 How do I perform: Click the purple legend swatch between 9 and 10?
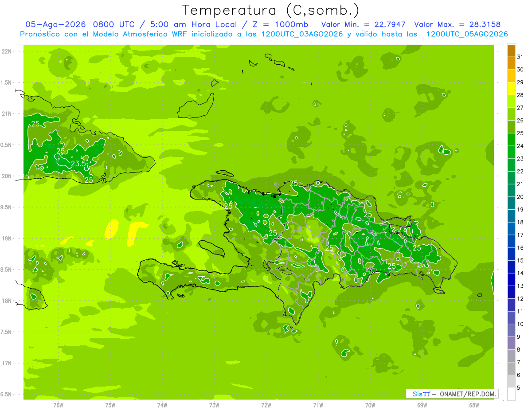[511, 330]
